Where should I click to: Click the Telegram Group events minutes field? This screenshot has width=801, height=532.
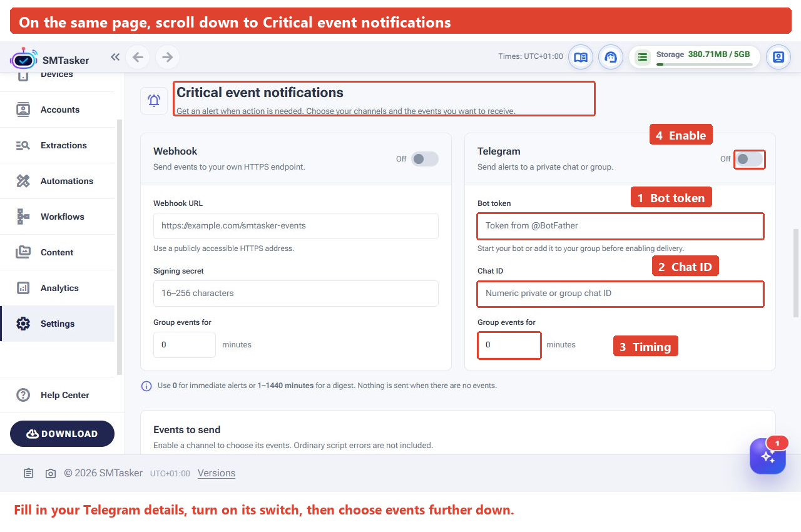[x=509, y=345]
